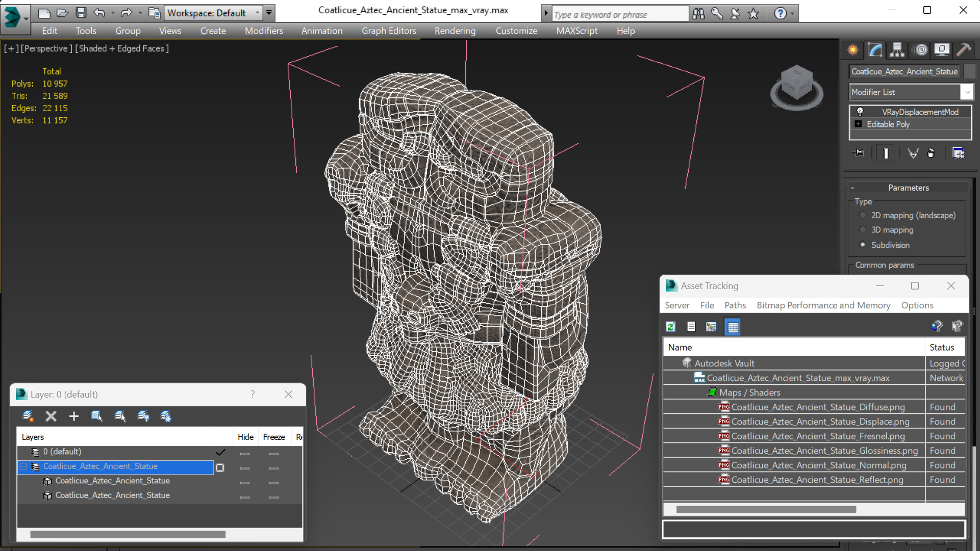
Task: Toggle Show End Result icon
Action: [886, 153]
